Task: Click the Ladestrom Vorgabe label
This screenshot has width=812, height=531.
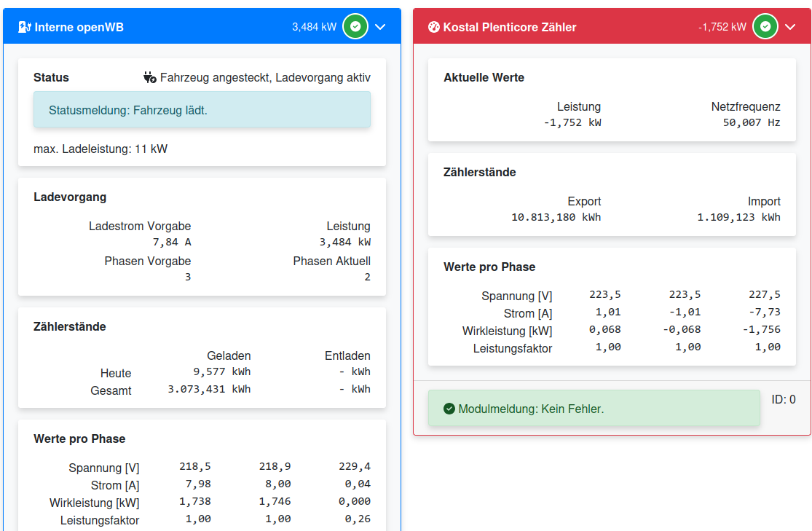Action: (x=140, y=227)
